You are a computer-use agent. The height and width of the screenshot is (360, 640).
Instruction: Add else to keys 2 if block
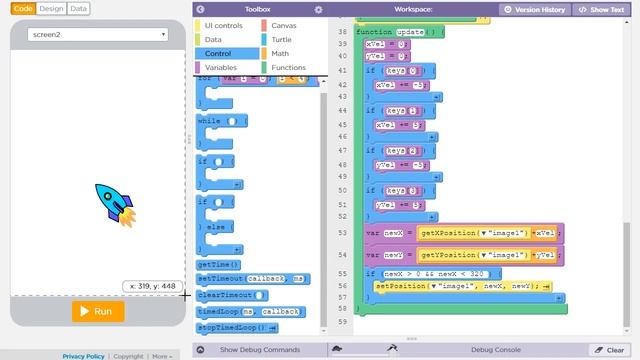[x=436, y=178]
